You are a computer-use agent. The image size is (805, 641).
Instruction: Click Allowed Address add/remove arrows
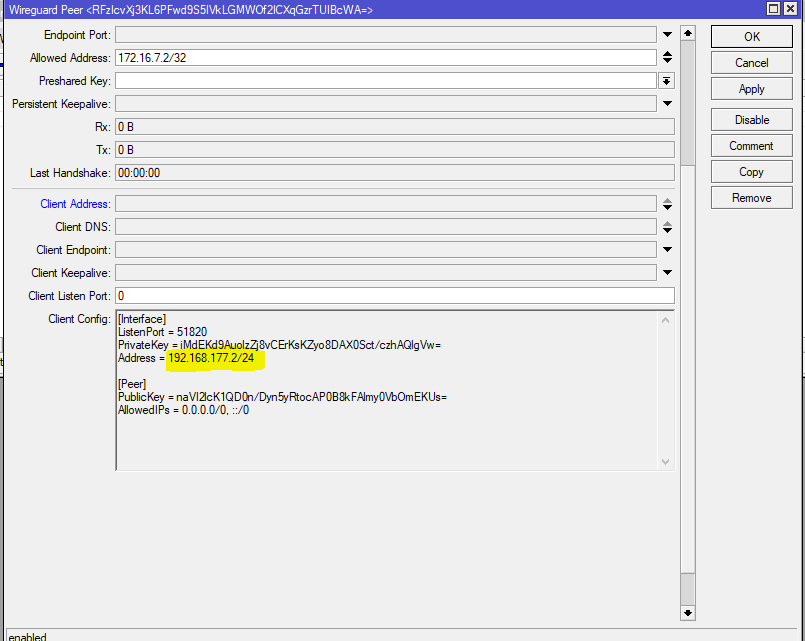click(667, 57)
